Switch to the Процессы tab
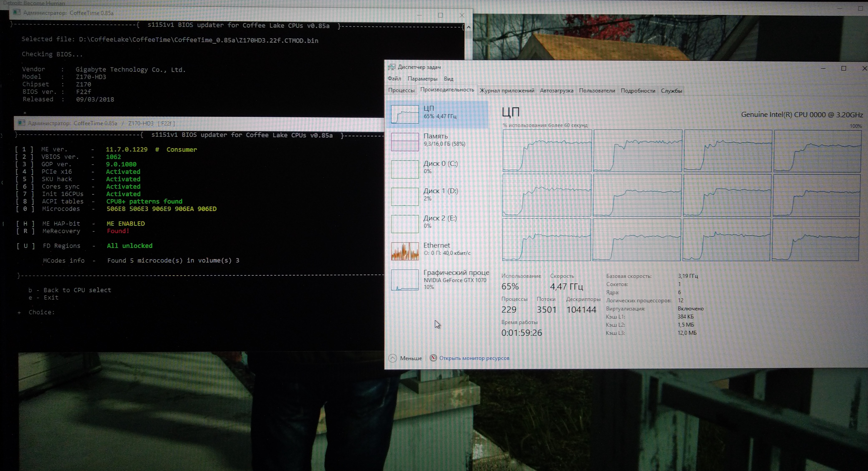The image size is (868, 471). (401, 91)
